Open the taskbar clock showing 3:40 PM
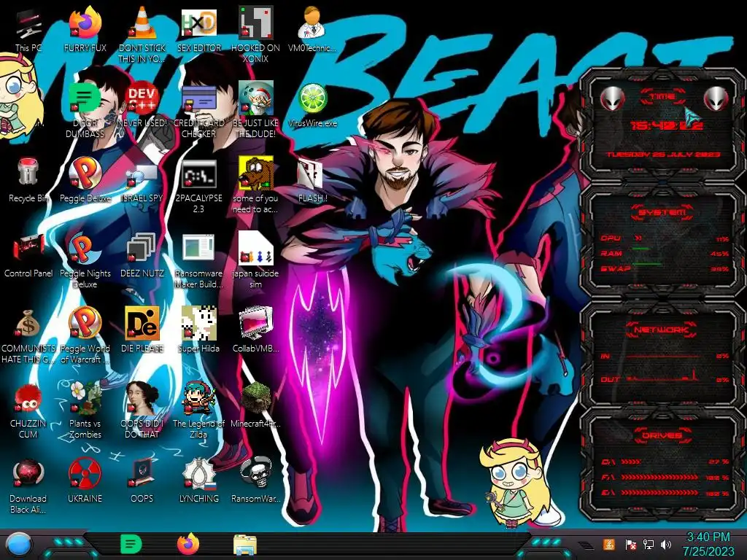 click(x=708, y=545)
